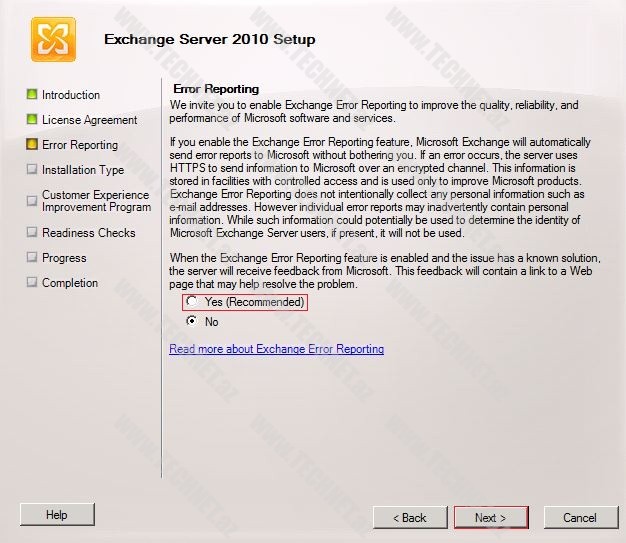Select the Yes (Recommended) radio button

coord(192,302)
